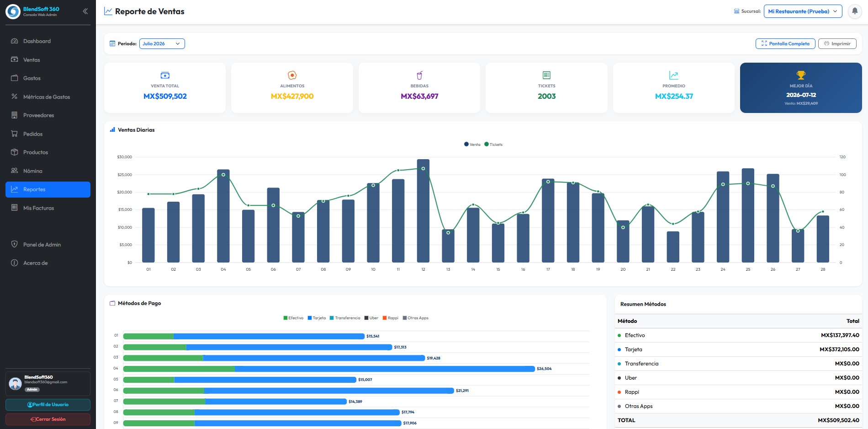Viewport: 868px width, 429px height.
Task: Open the Periodo dropdown showing Julio 2026
Action: coord(162,44)
